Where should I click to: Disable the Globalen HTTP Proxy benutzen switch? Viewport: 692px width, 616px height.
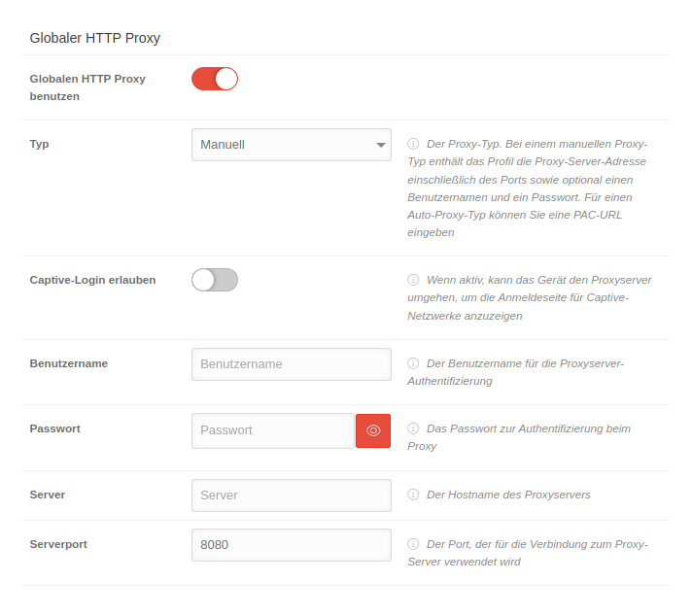click(215, 79)
